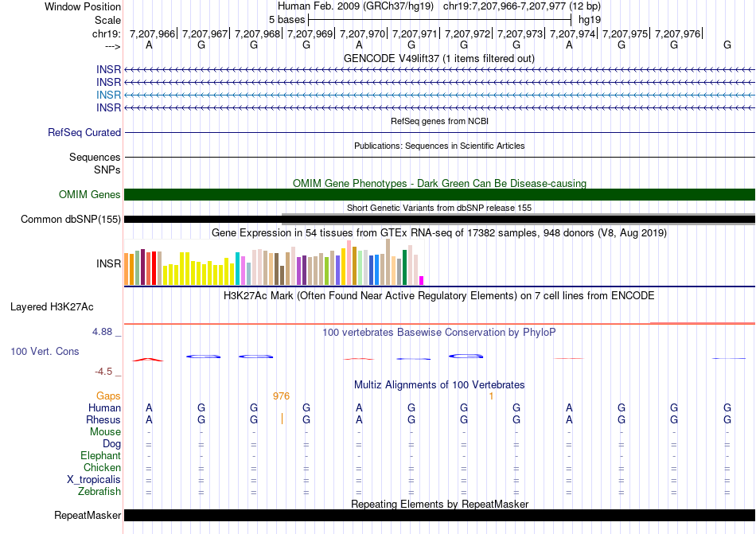Click the 976 gap count number
The width and height of the screenshot is (756, 534).
281,396
